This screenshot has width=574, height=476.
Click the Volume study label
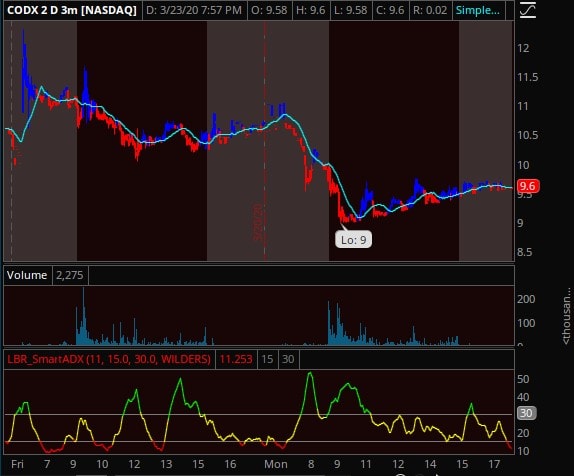pyautogui.click(x=27, y=275)
